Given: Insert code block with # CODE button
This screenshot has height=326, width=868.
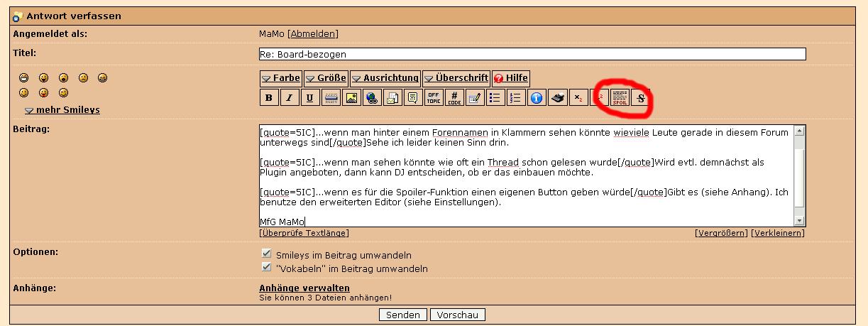Looking at the screenshot, I should click(454, 98).
